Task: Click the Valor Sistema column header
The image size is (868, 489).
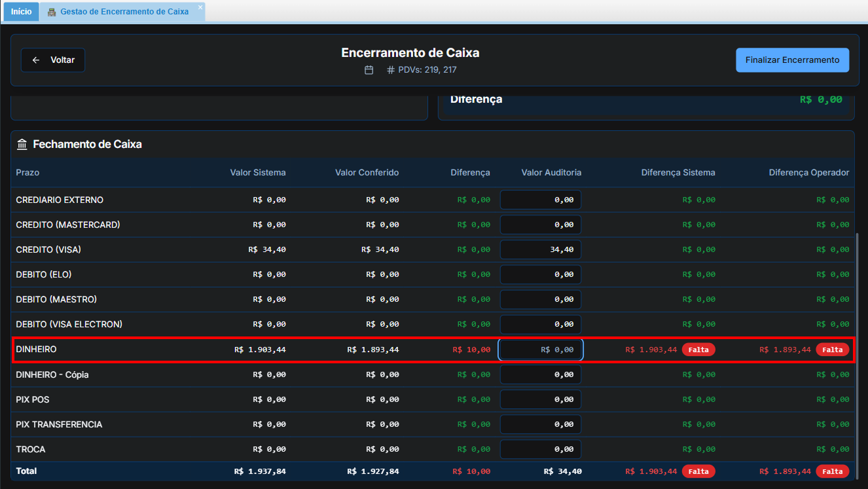Action: (258, 173)
